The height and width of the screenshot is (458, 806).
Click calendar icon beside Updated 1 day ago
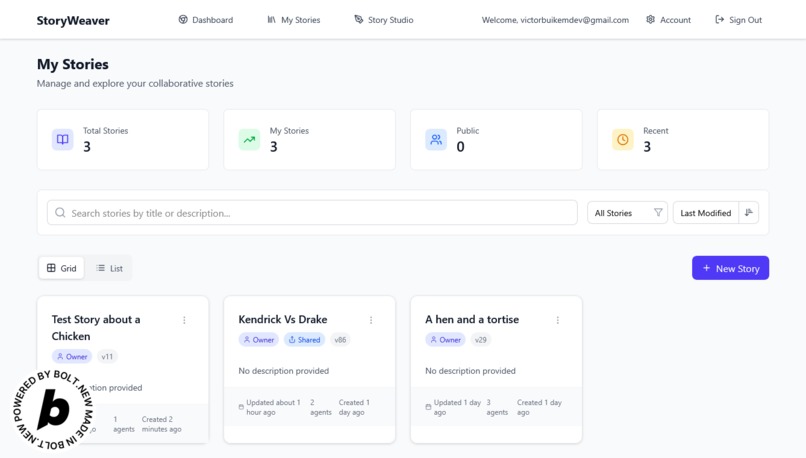tap(428, 407)
